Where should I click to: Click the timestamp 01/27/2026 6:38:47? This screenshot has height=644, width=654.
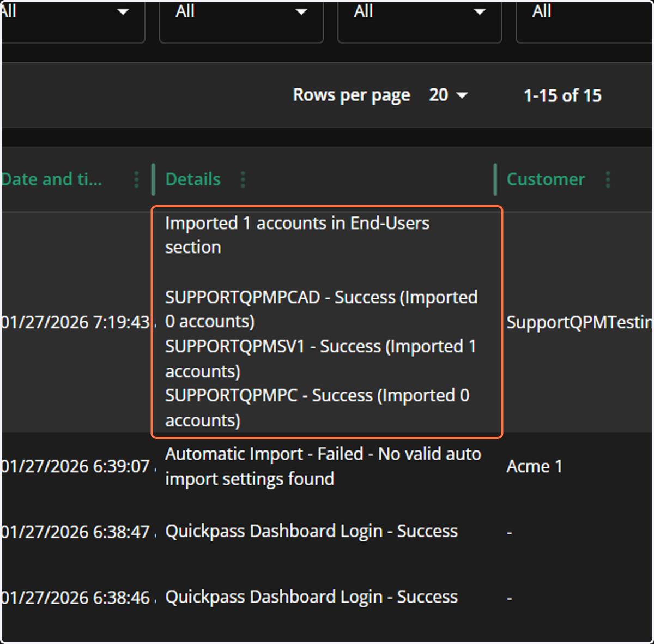pos(76,532)
